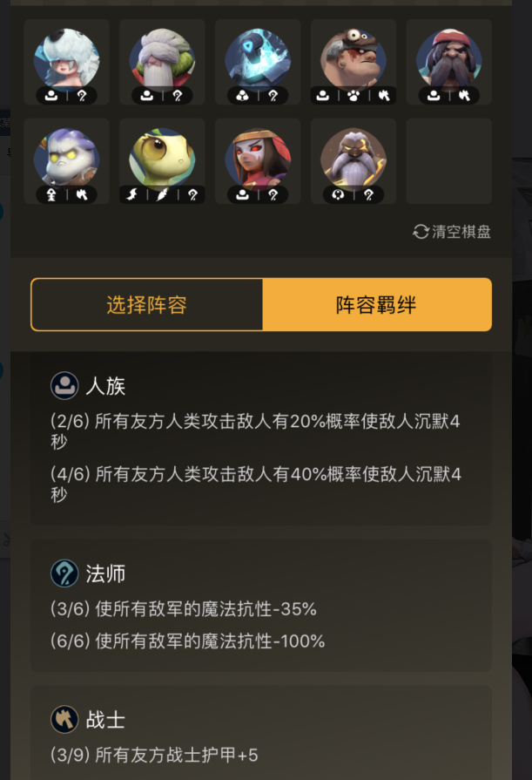
Task: Select the goggle-wearing bald brute portrait
Action: click(353, 59)
